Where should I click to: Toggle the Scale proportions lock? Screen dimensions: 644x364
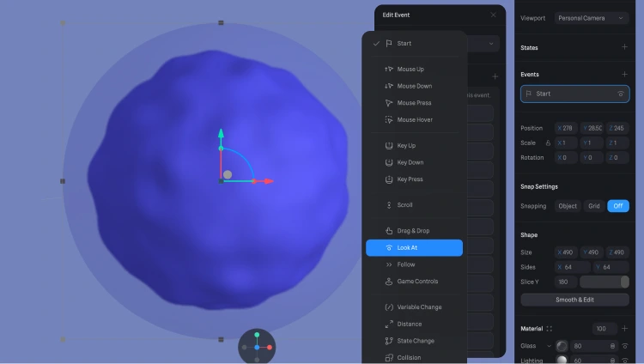[548, 143]
